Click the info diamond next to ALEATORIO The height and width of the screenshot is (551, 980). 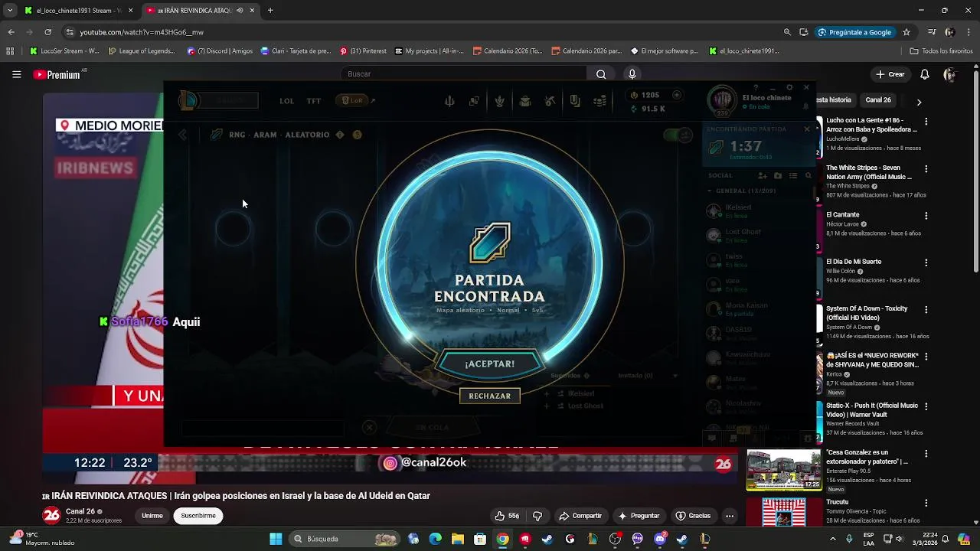340,135
